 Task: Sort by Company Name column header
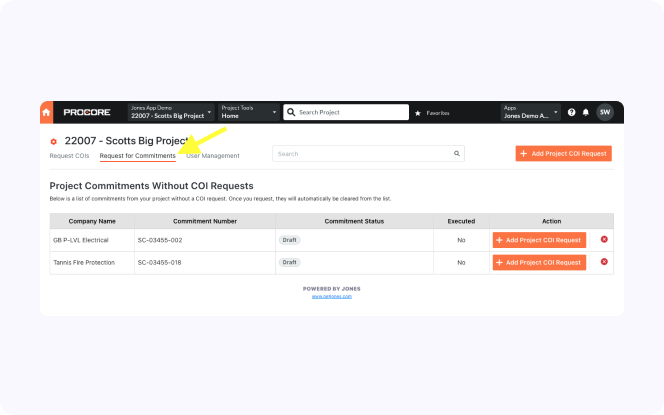[92, 221]
